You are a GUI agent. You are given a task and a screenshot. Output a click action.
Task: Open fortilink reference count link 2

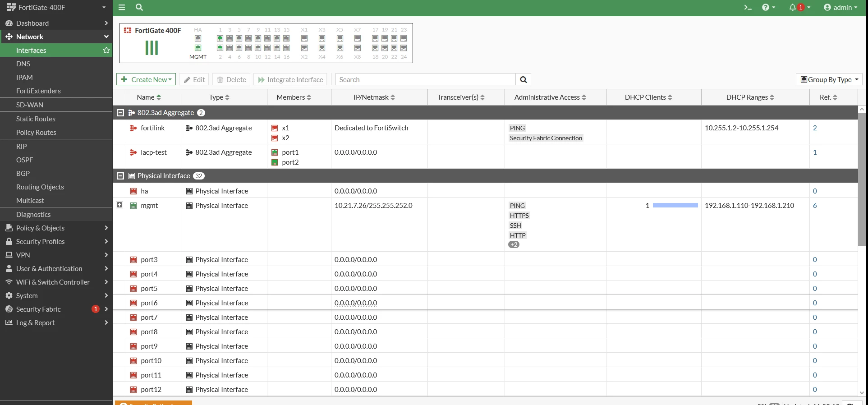[815, 128]
